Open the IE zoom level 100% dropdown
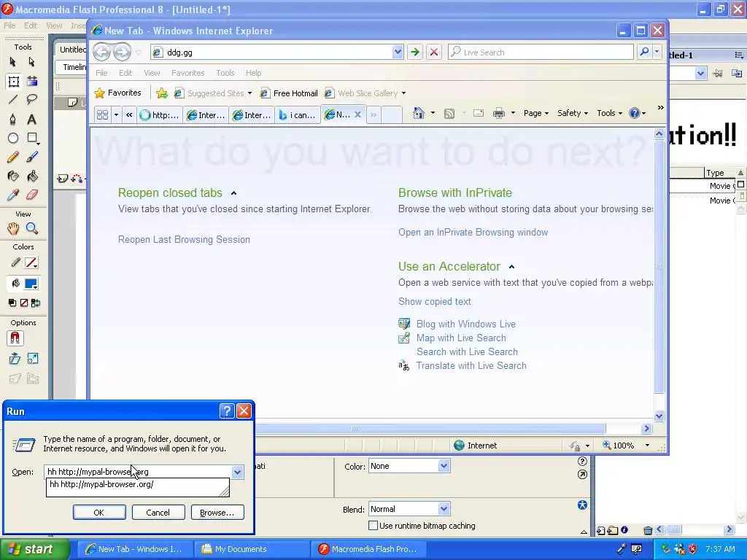 coord(647,446)
